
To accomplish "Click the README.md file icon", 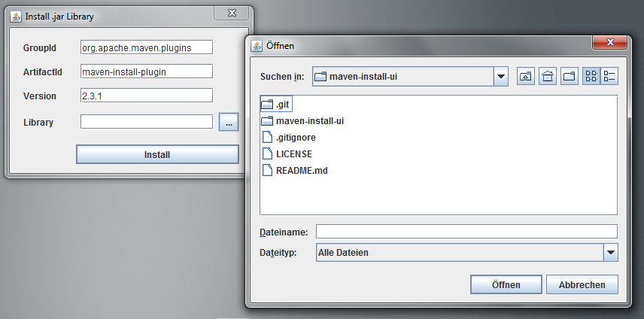I will [267, 170].
